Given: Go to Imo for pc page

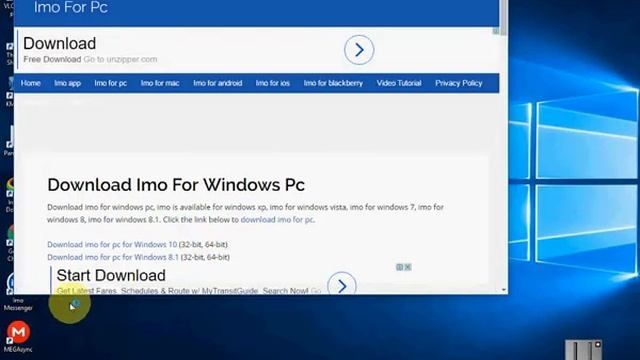Looking at the screenshot, I should click(111, 83).
